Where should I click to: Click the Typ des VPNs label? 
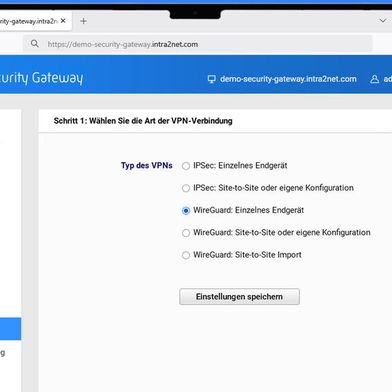pyautogui.click(x=146, y=166)
